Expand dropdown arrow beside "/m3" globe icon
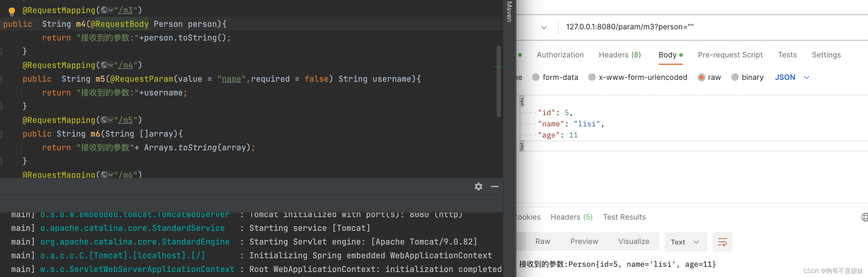This screenshot has width=868, height=277. [x=111, y=10]
